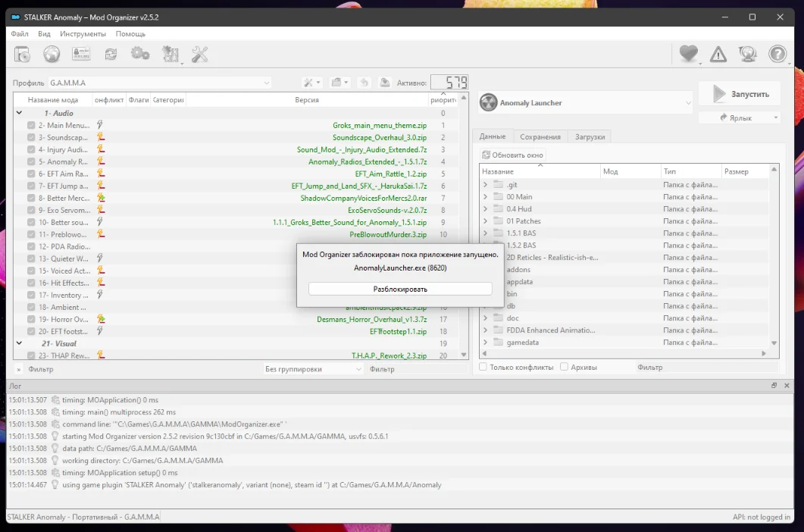Expand the 01 Patches folder
This screenshot has height=532, width=804.
coord(485,221)
